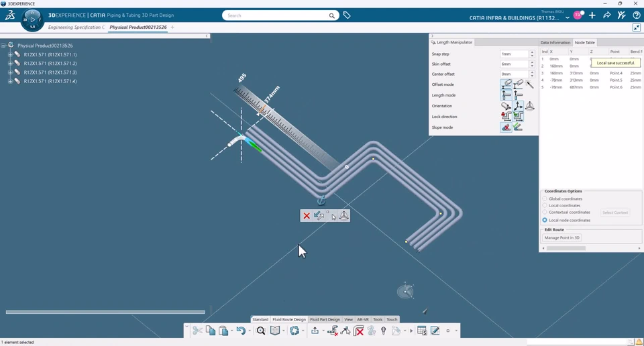Click the Paste clipboard icon

pyautogui.click(x=223, y=331)
